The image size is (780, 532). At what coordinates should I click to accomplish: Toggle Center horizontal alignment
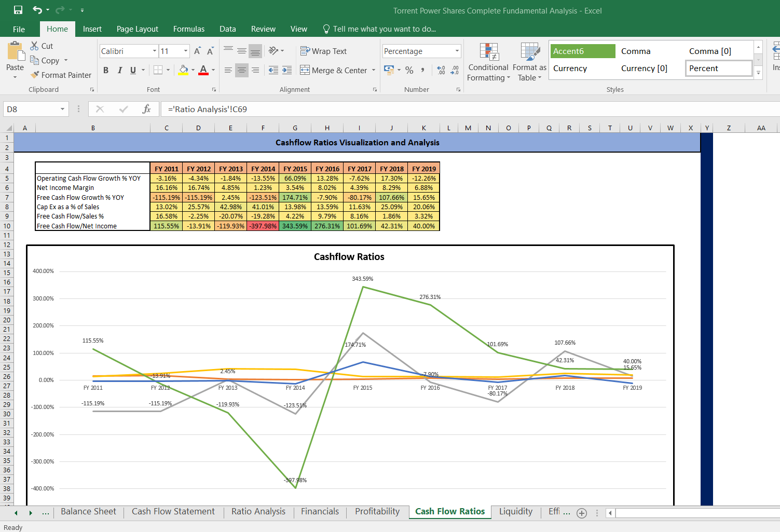click(x=241, y=70)
